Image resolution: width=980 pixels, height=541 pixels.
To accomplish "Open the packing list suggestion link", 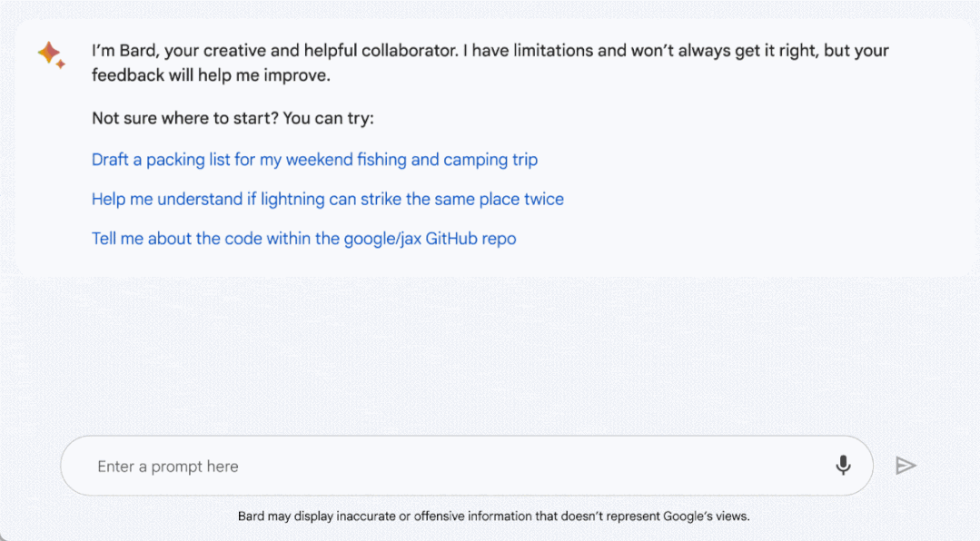I will click(314, 160).
